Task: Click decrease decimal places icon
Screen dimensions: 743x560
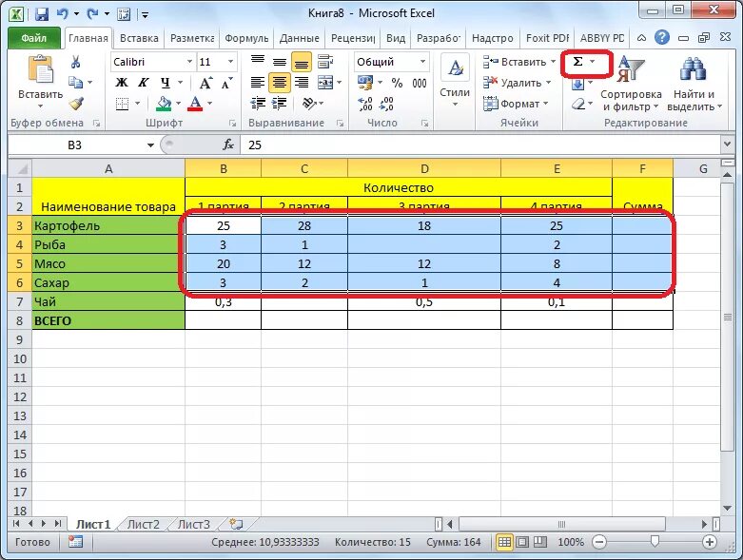Action: 386,104
